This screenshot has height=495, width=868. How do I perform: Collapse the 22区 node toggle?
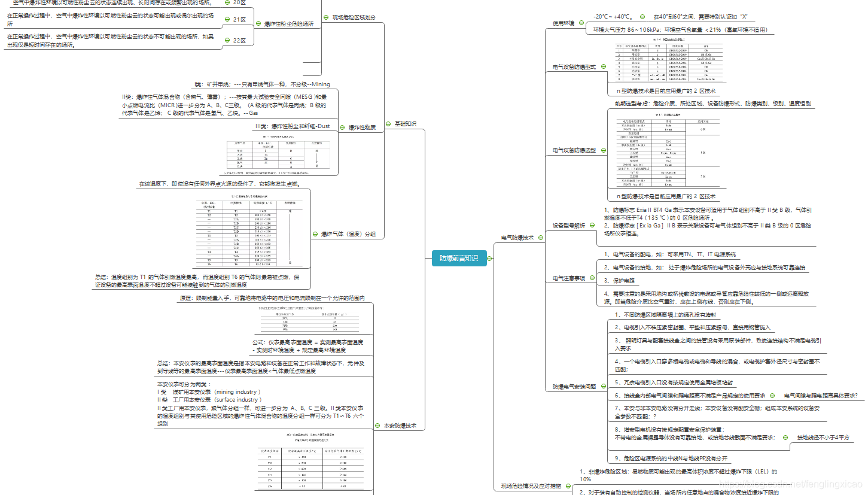[x=227, y=40]
